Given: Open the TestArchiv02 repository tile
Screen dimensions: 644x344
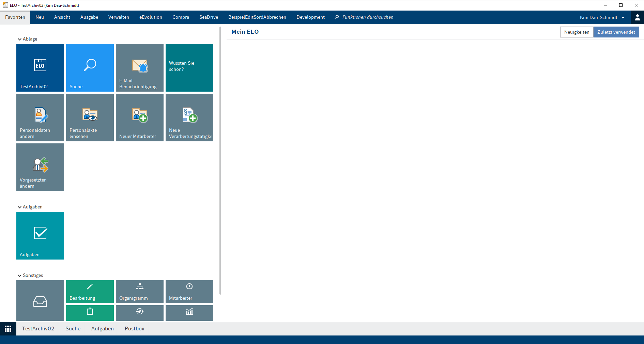Looking at the screenshot, I should click(40, 68).
